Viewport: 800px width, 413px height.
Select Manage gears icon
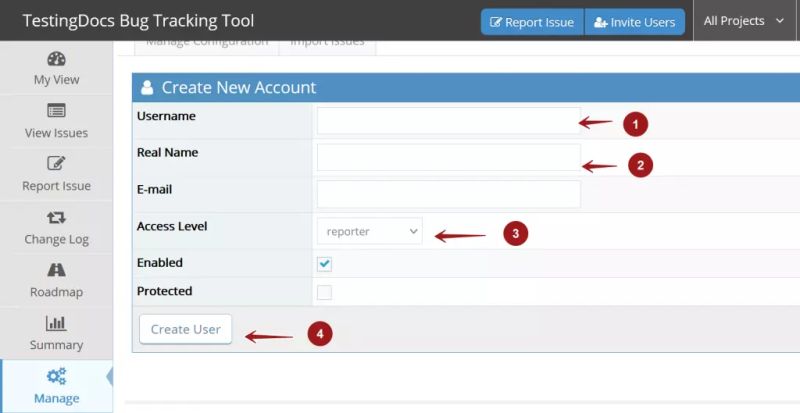(56, 376)
